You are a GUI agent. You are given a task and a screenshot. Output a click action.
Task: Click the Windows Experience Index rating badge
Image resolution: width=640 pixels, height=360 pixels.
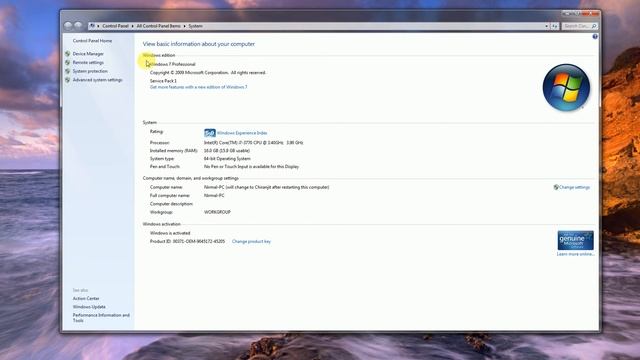pyautogui.click(x=209, y=133)
